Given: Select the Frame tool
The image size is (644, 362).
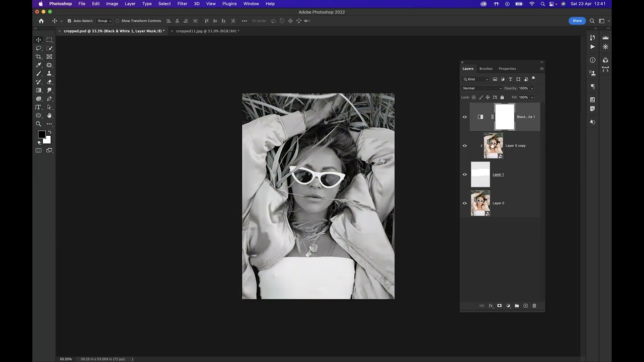Looking at the screenshot, I should pyautogui.click(x=49, y=57).
